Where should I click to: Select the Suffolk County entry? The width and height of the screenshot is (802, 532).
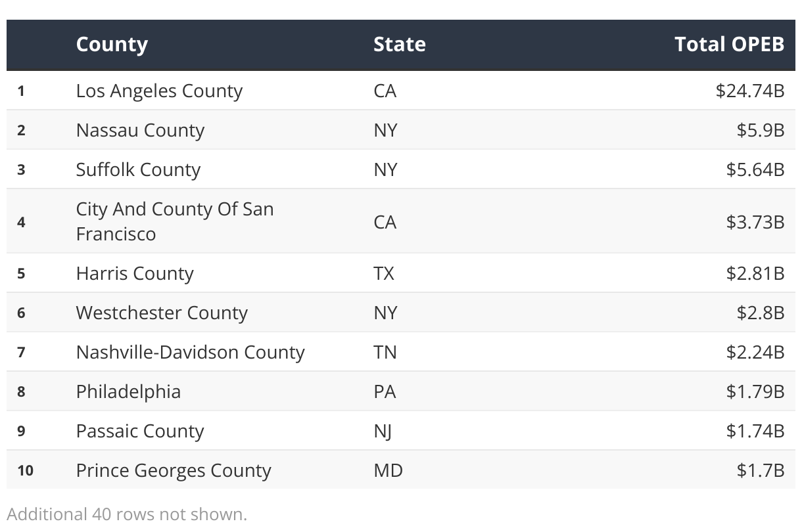point(138,169)
